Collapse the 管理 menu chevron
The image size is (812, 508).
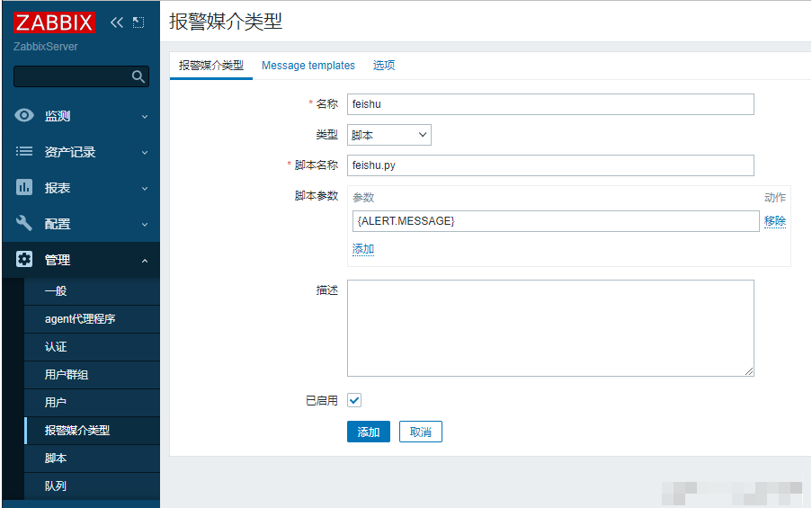pyautogui.click(x=145, y=261)
